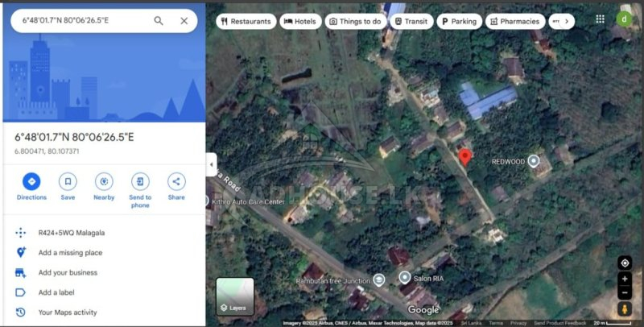Screen dimensions: 644x327
Task: Find places Nearby
Action: click(104, 187)
